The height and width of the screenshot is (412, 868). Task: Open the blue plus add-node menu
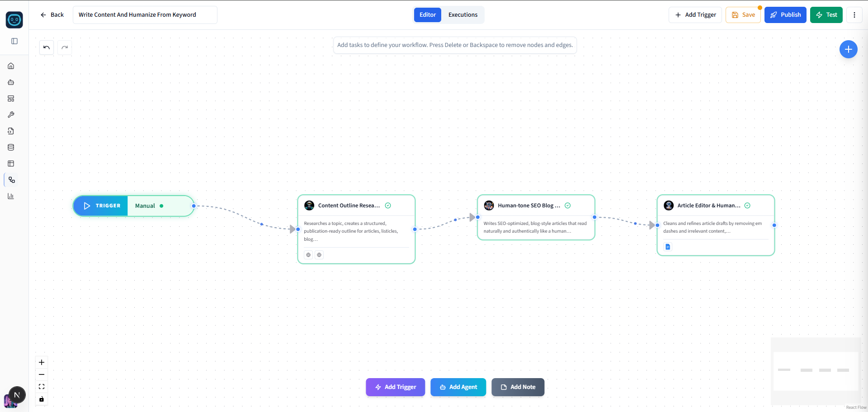click(x=849, y=49)
